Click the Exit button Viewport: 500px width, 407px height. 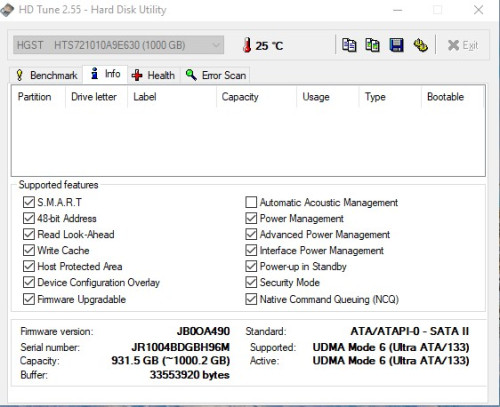coord(463,45)
